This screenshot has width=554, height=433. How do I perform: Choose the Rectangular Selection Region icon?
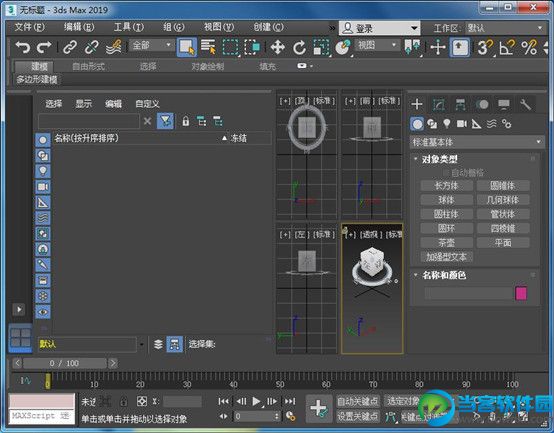[230, 47]
